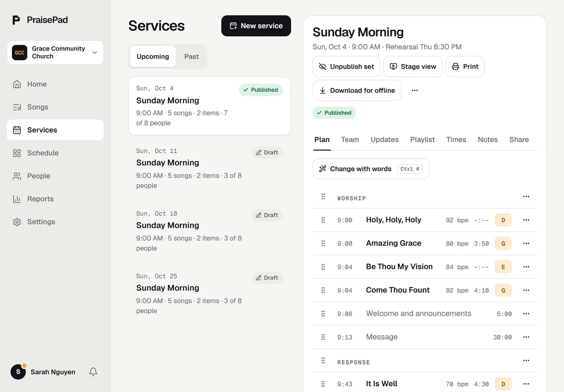Click the D key badge on Holy, Holy, Holy
Screen dimensions: 564x392
click(x=503, y=220)
